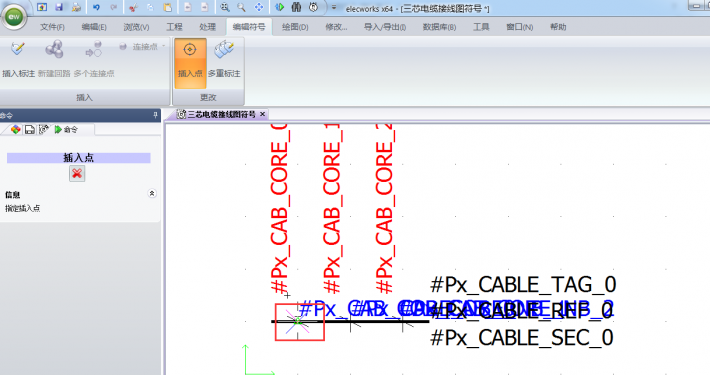710x375 pixels.
Task: Click the scissors cut icon
Action: pyautogui.click(x=133, y=7)
